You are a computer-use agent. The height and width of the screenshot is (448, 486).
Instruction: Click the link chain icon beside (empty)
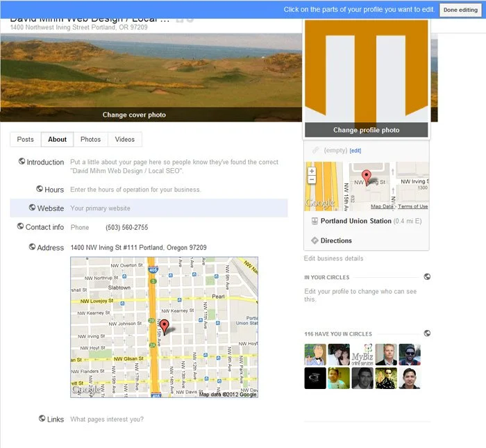[315, 150]
